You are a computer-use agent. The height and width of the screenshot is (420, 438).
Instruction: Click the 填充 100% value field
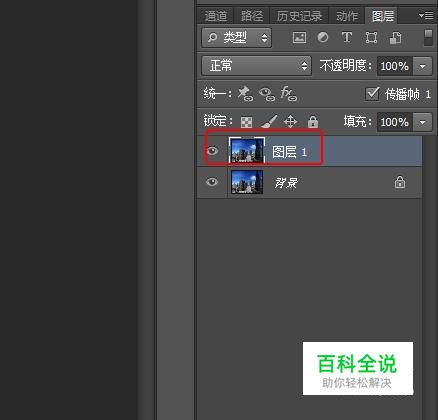click(395, 122)
